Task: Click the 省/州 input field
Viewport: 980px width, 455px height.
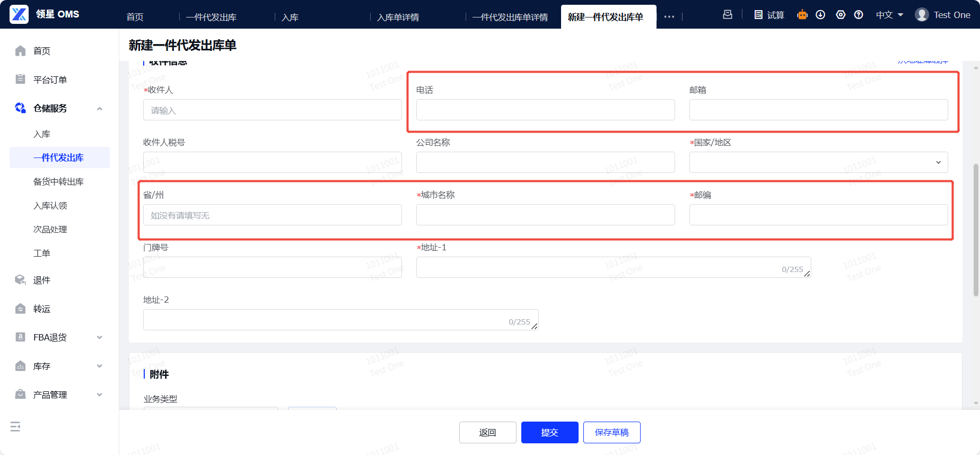Action: coord(272,215)
